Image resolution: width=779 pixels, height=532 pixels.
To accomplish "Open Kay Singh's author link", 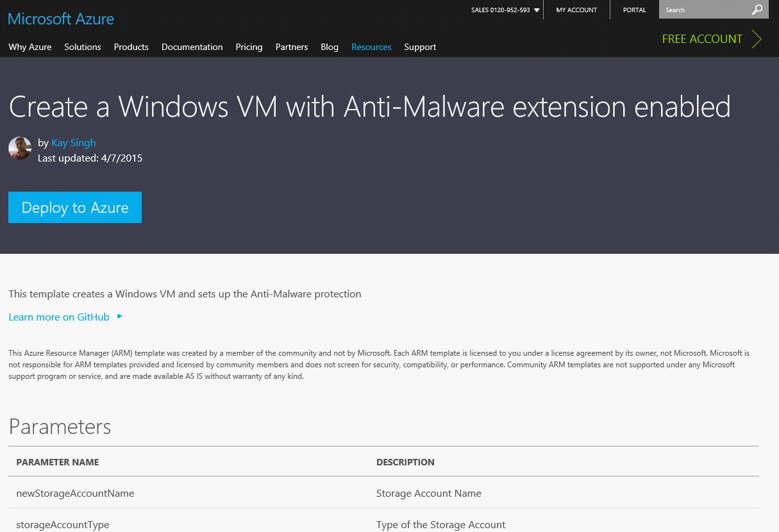I will click(x=74, y=142).
